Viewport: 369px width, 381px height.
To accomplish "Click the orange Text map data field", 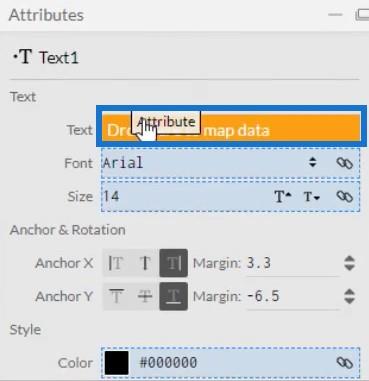I will click(x=231, y=127).
